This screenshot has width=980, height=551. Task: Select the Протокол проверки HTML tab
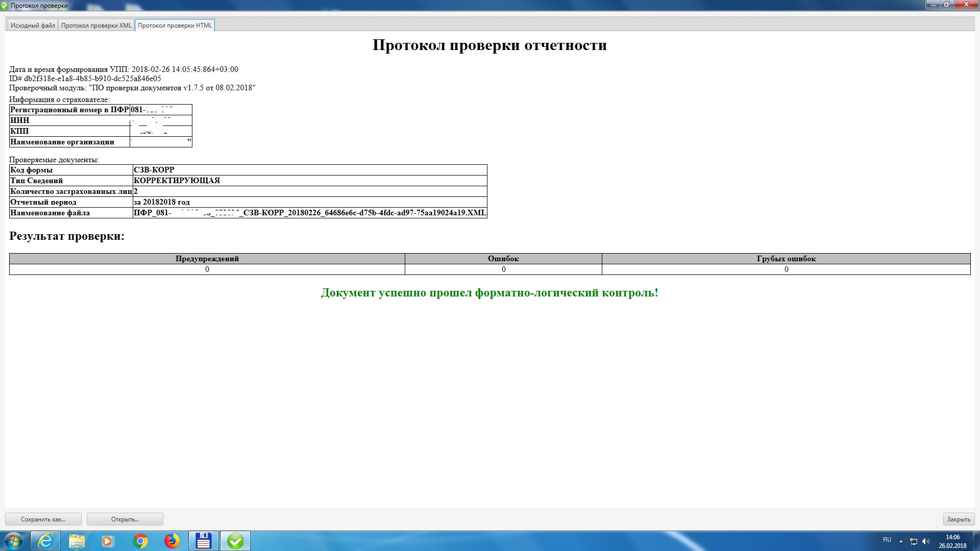[x=175, y=26]
